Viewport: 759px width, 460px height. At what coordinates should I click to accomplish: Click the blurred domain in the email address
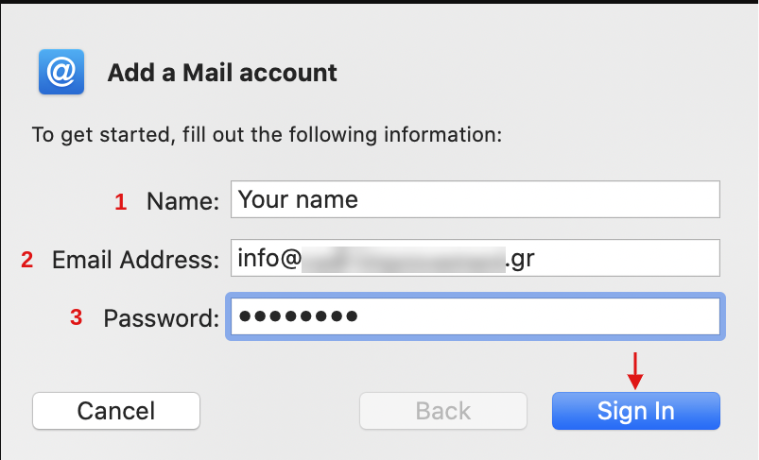[404, 259]
